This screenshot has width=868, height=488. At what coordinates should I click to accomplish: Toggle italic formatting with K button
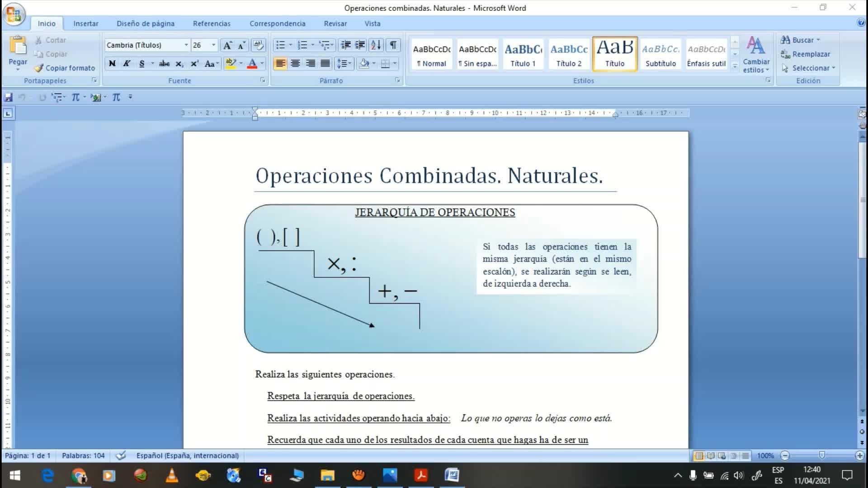[x=127, y=64]
